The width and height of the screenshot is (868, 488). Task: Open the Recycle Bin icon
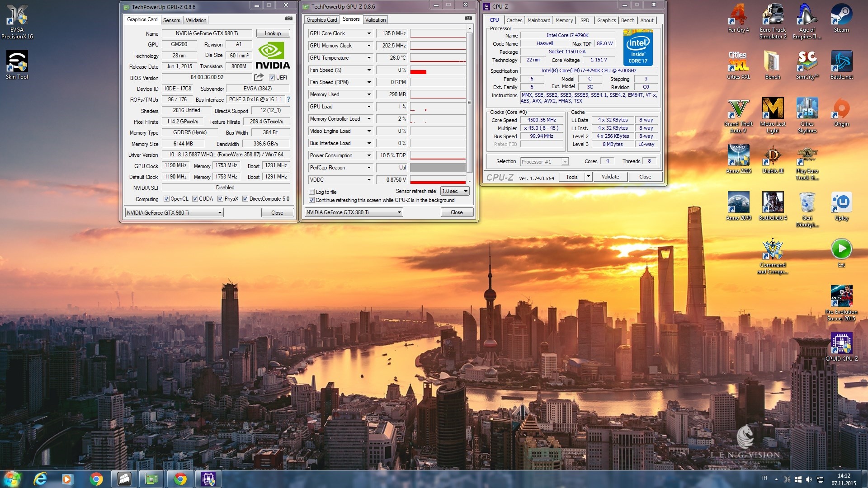807,209
